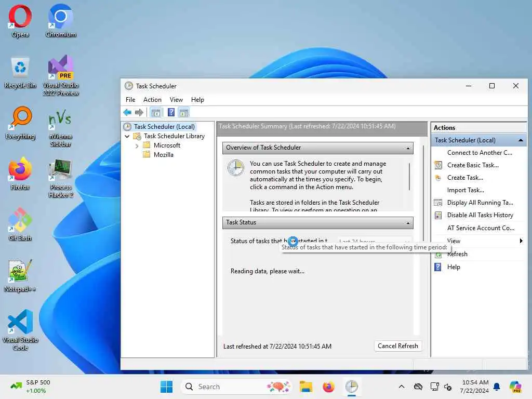Viewport: 532px width, 399px height.
Task: Select Visual Studio 2022 Preview shortcut
Action: click(x=61, y=75)
